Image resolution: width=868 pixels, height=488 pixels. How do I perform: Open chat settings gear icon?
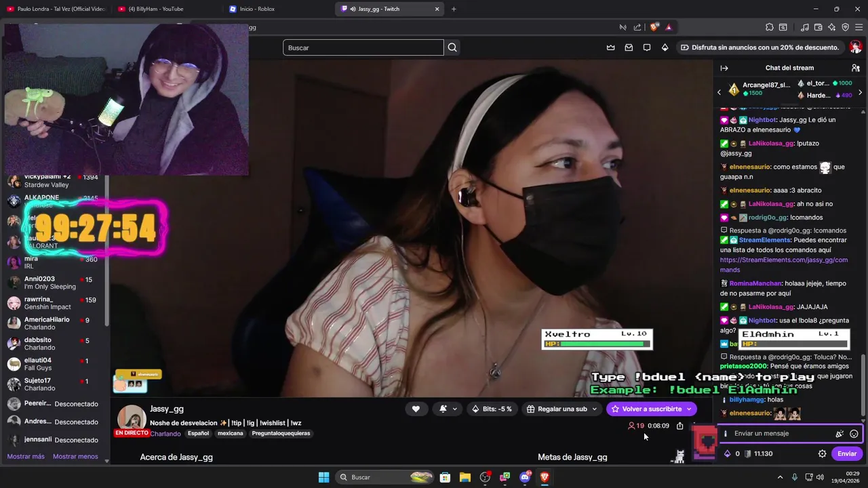[x=823, y=453]
